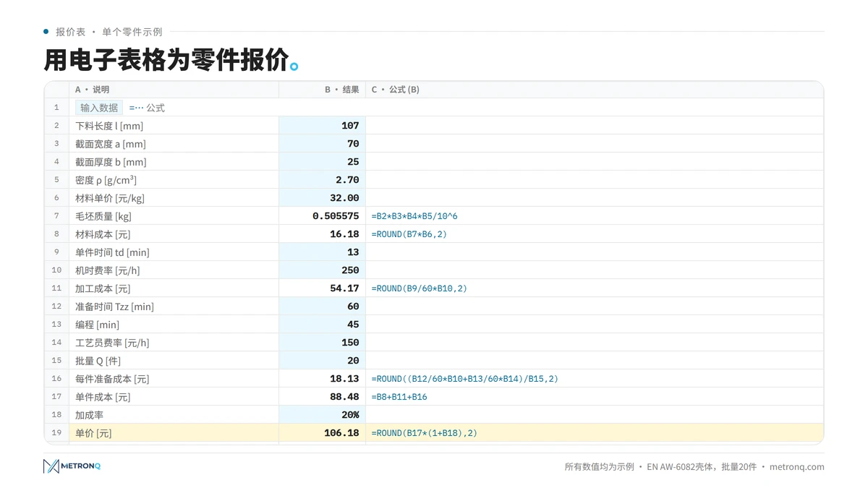Click the 输入数据 legend tag

pos(99,108)
